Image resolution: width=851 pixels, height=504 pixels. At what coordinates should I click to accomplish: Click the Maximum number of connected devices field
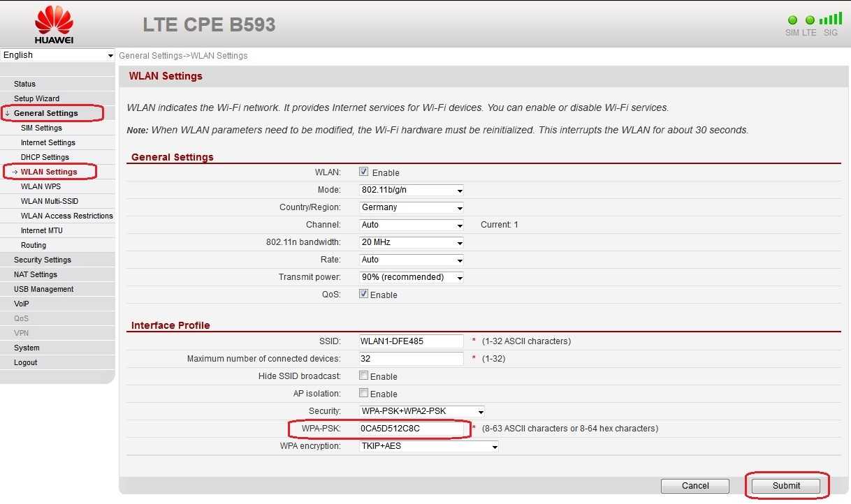coord(412,359)
